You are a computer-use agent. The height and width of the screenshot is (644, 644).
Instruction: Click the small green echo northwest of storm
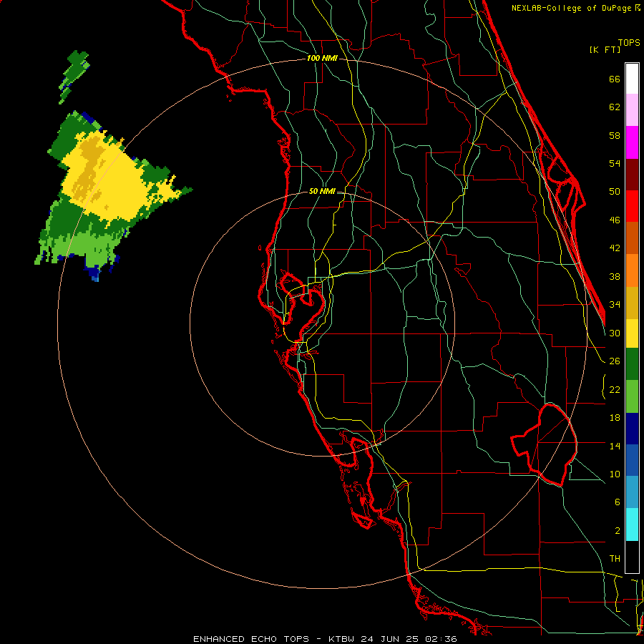[x=74, y=76]
